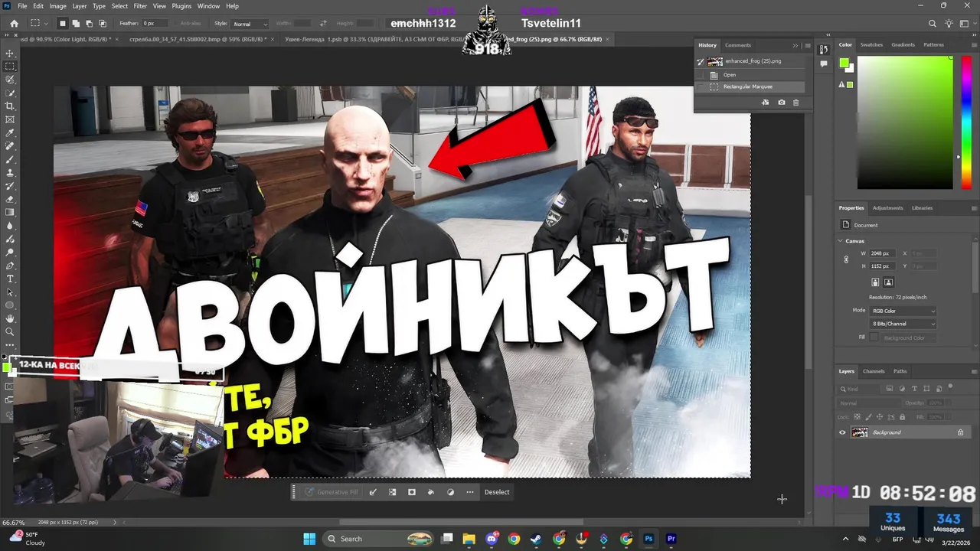Choose the Subtract from selection mode icon
This screenshot has width=980, height=551.
(89, 24)
